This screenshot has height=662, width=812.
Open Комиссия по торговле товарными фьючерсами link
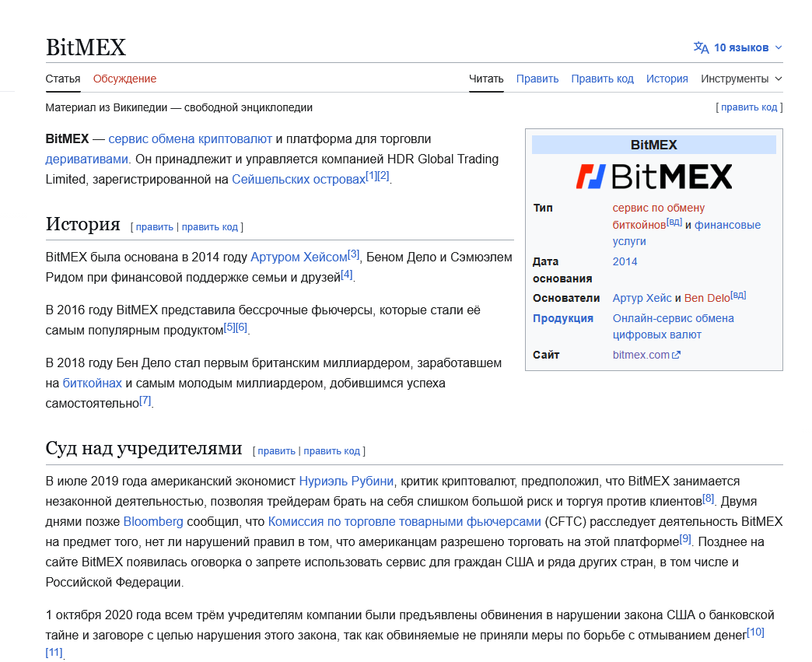click(404, 522)
